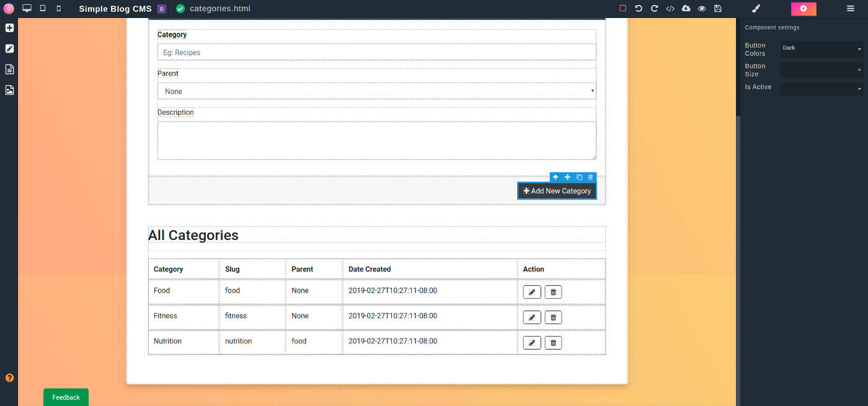Open the hamburger layers menu tab
This screenshot has height=406, width=868.
851,9
